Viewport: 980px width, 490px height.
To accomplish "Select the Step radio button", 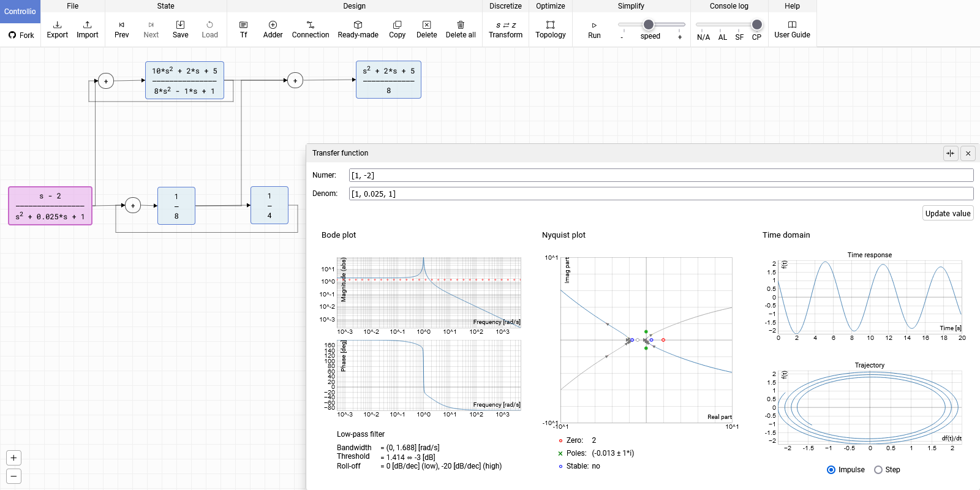I will pyautogui.click(x=878, y=470).
